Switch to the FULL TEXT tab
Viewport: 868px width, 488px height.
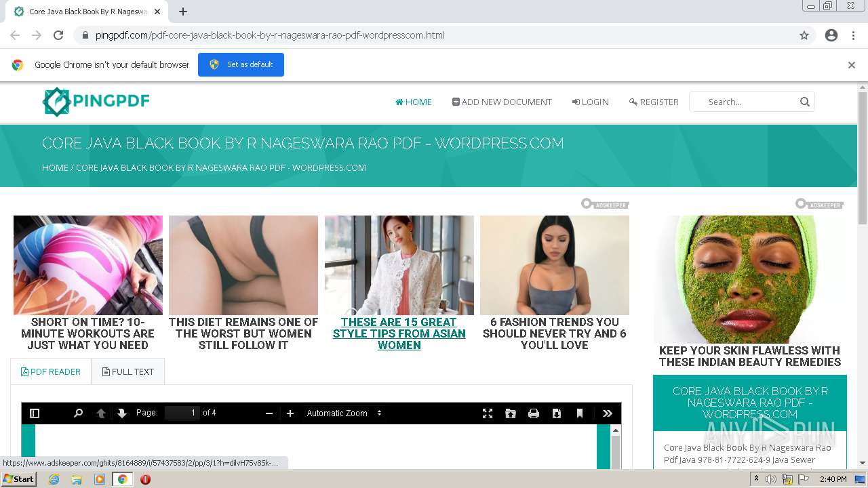point(128,371)
